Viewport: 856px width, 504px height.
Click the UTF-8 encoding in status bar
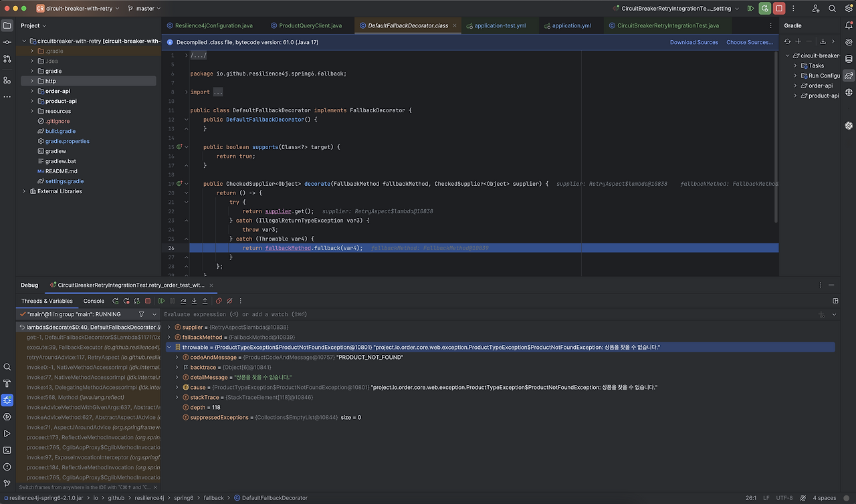(784, 498)
